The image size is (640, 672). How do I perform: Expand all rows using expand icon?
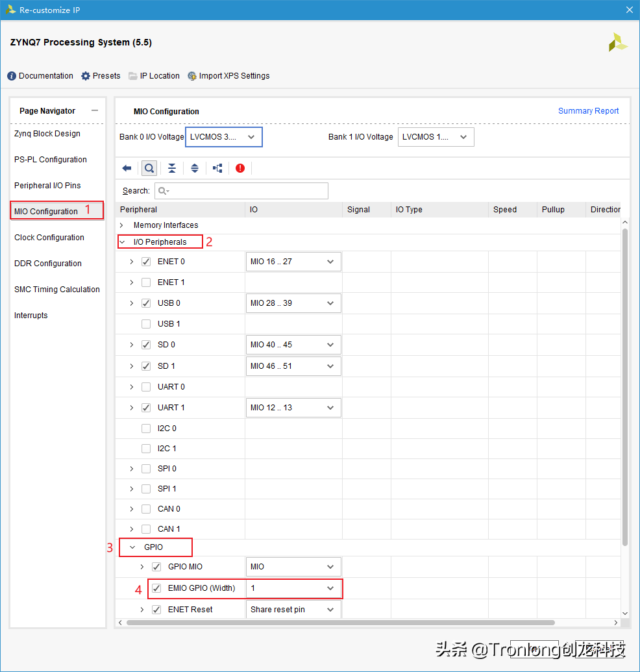[195, 168]
